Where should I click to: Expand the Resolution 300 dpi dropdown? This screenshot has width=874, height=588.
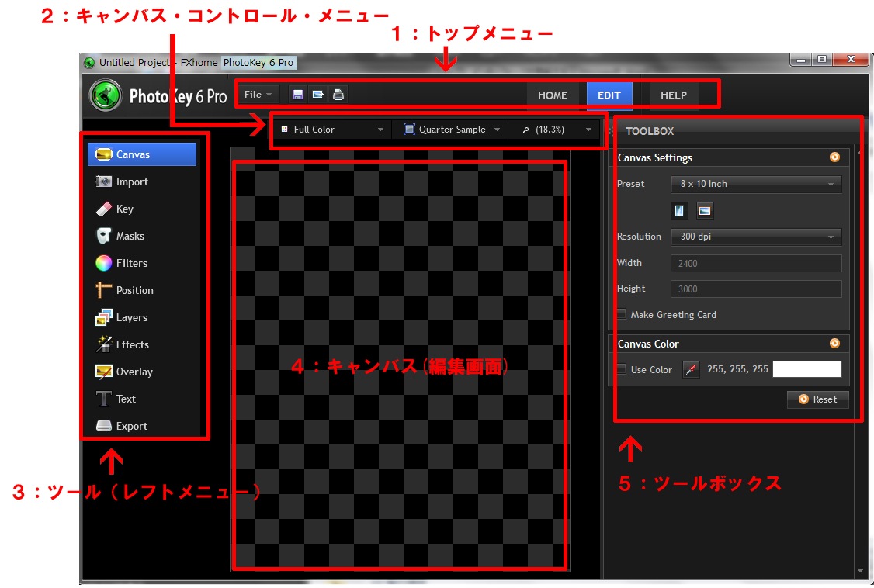click(755, 237)
